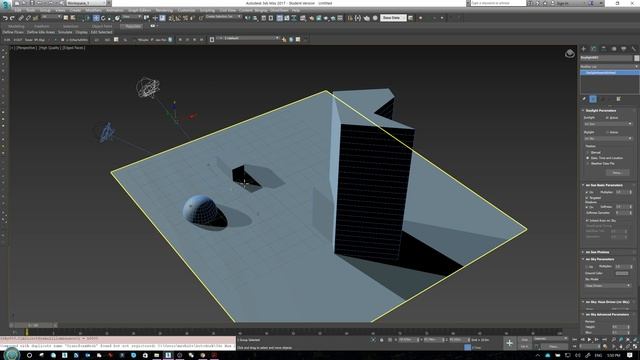The image size is (640, 360).
Task: Click the Undo arrow in main toolbar
Action: (5, 18)
